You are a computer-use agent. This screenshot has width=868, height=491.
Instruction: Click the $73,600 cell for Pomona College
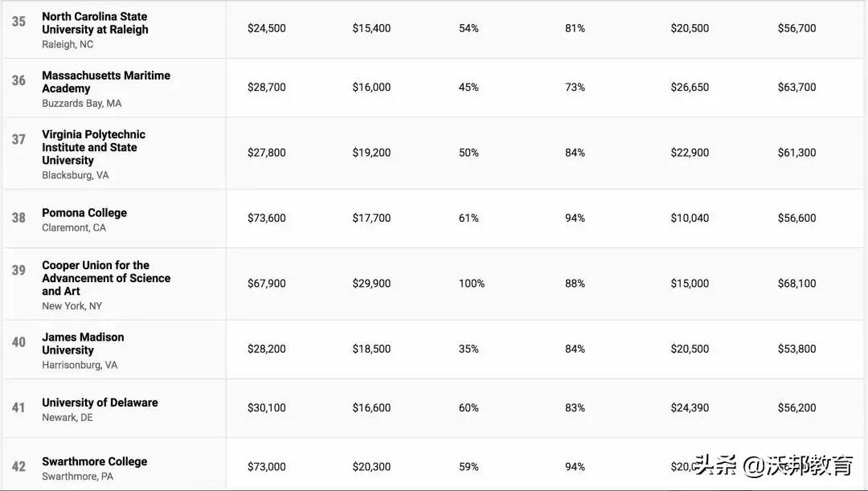pyautogui.click(x=266, y=218)
